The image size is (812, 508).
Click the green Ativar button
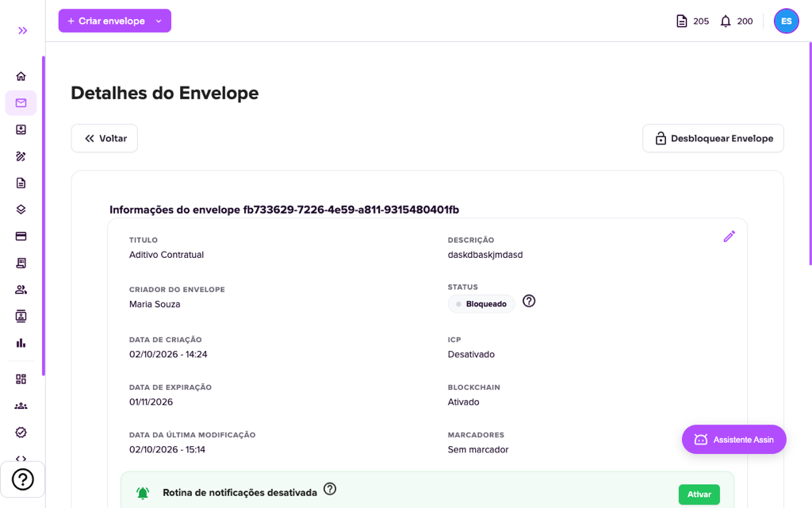pyautogui.click(x=699, y=494)
